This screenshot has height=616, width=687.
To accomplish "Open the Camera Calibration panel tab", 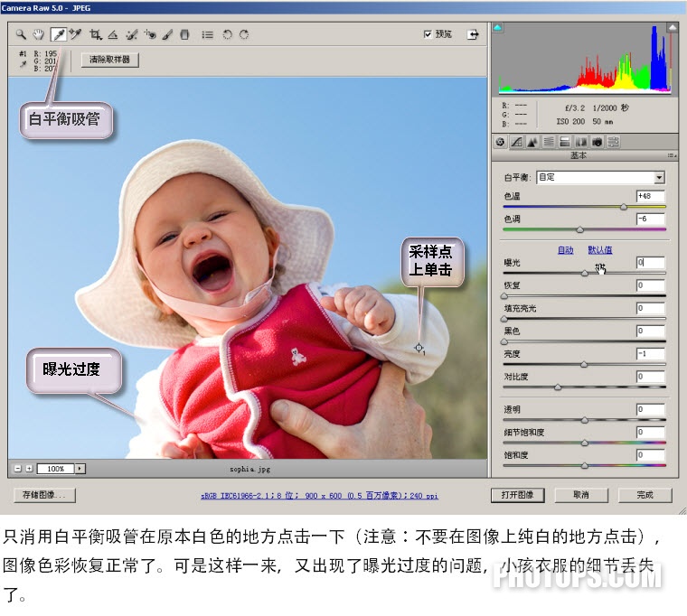I will 598,142.
